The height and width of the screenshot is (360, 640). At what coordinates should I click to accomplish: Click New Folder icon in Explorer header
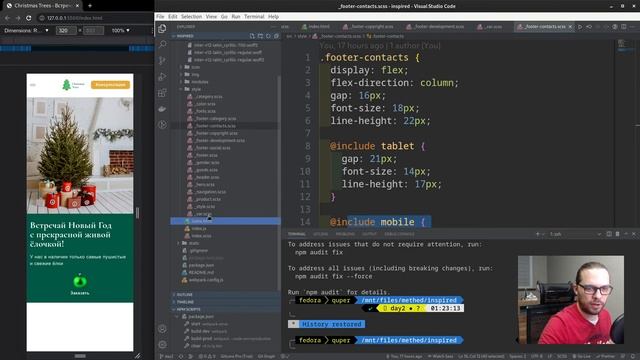[x=260, y=36]
